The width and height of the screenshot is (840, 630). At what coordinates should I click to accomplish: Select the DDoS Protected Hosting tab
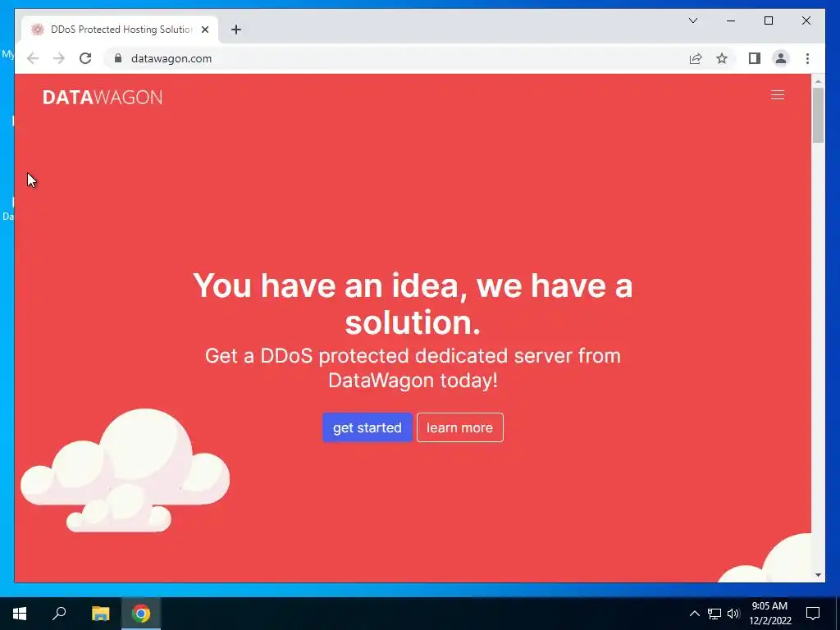pos(120,30)
